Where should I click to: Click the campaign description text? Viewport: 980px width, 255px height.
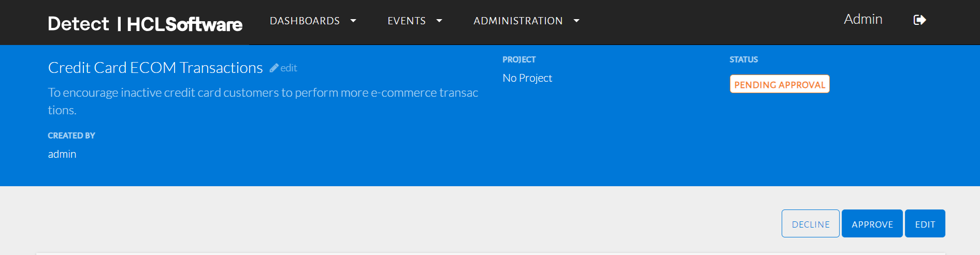pos(263,93)
